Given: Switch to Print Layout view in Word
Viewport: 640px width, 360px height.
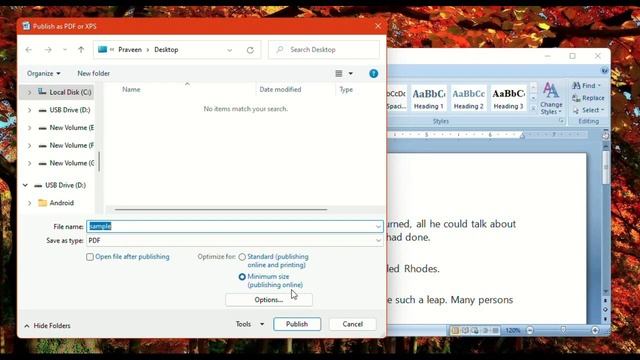Looking at the screenshot, I should pos(455,330).
